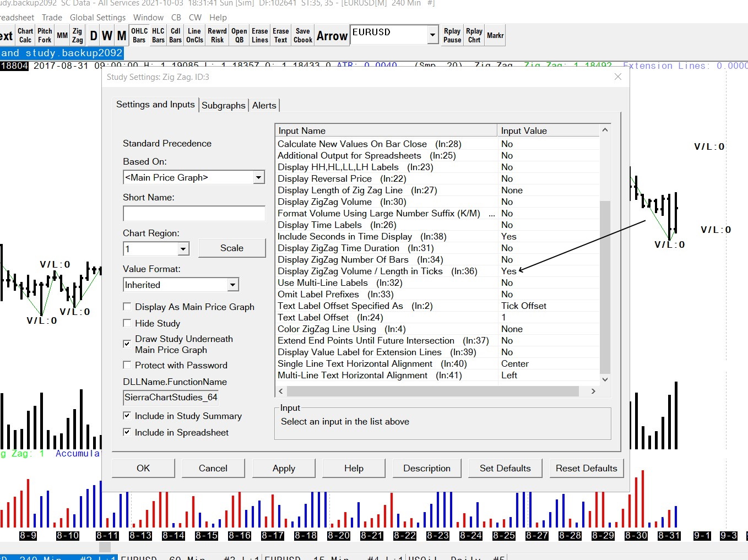Click the Cancel button
The image size is (748, 560).
[x=213, y=468]
